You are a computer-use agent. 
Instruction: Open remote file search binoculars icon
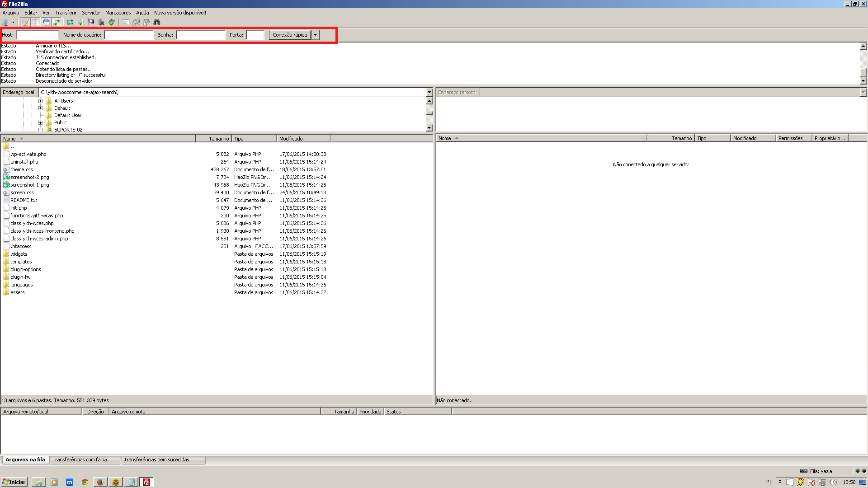[x=157, y=22]
